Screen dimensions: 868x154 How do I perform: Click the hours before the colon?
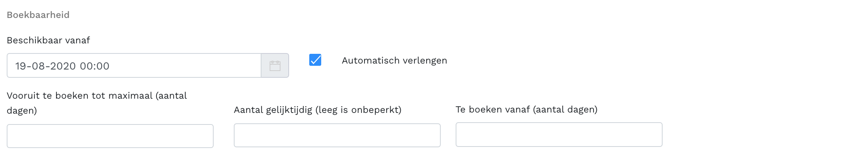[x=86, y=66]
